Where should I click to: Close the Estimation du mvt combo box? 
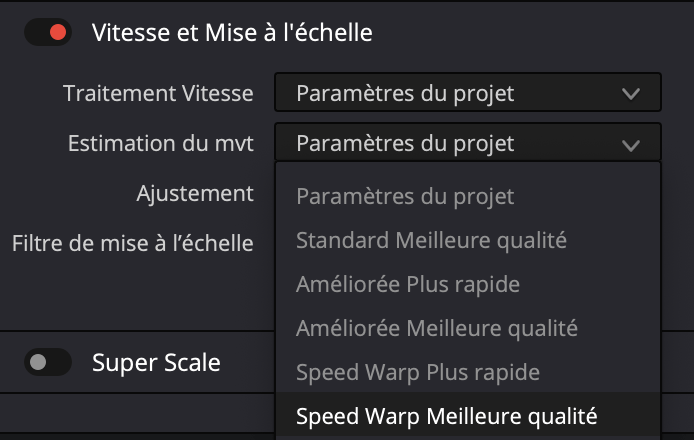click(x=467, y=143)
